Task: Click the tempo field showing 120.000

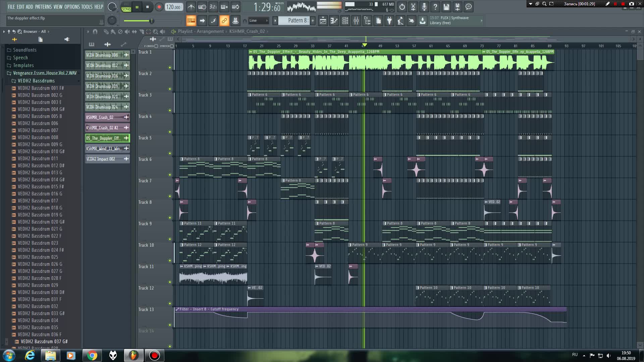Action: [173, 7]
